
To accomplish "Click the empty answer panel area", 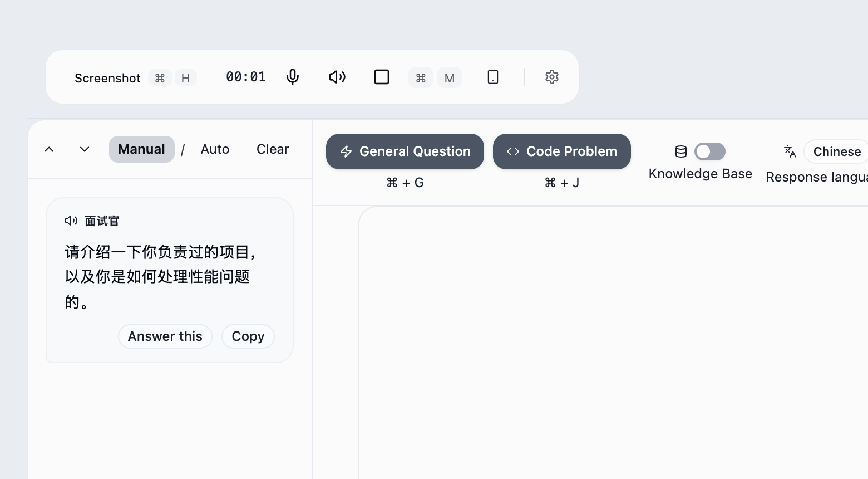I will [x=613, y=343].
